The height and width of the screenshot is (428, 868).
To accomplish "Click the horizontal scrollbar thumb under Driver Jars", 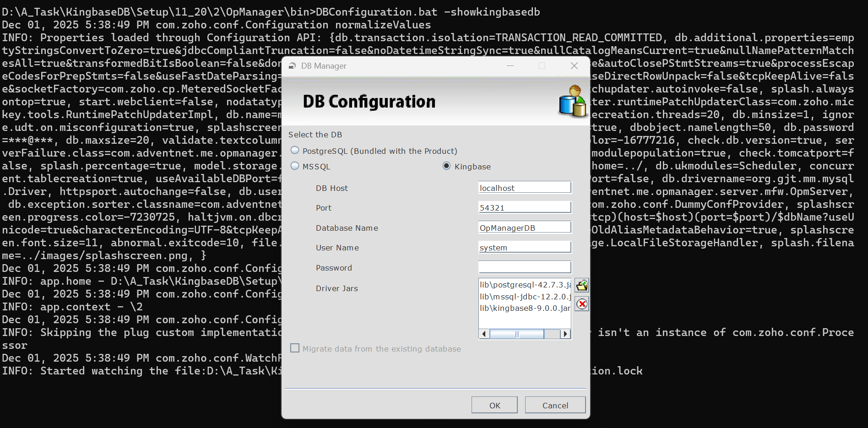I will click(x=516, y=334).
